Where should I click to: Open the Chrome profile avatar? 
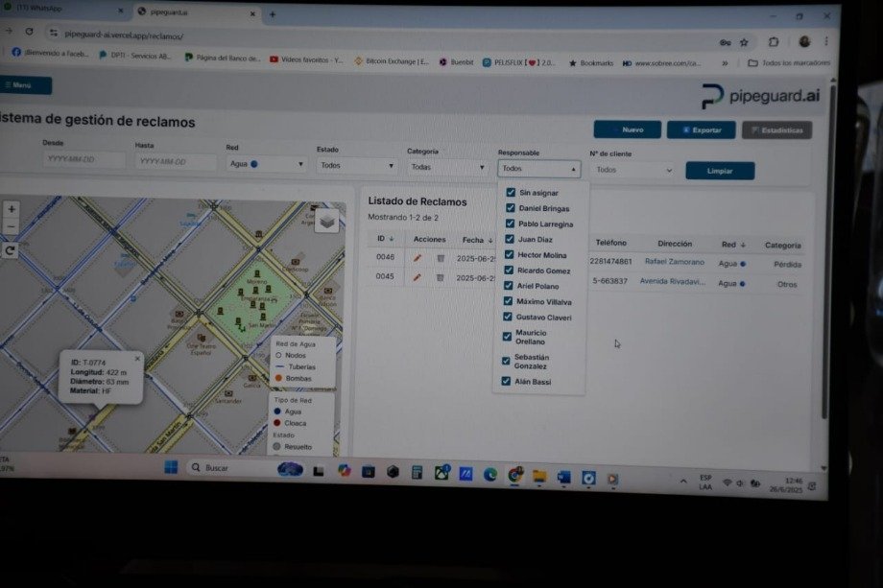[x=804, y=41]
